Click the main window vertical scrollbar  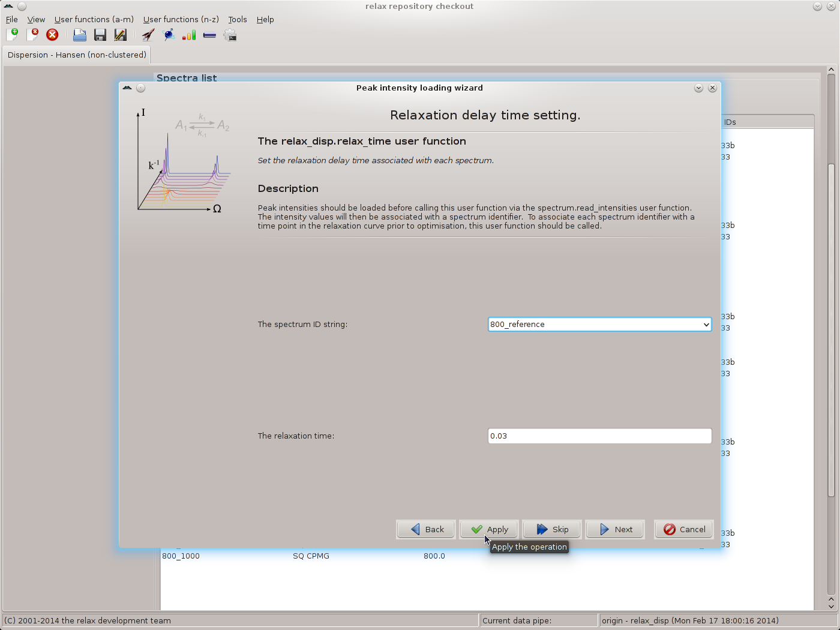[831, 330]
